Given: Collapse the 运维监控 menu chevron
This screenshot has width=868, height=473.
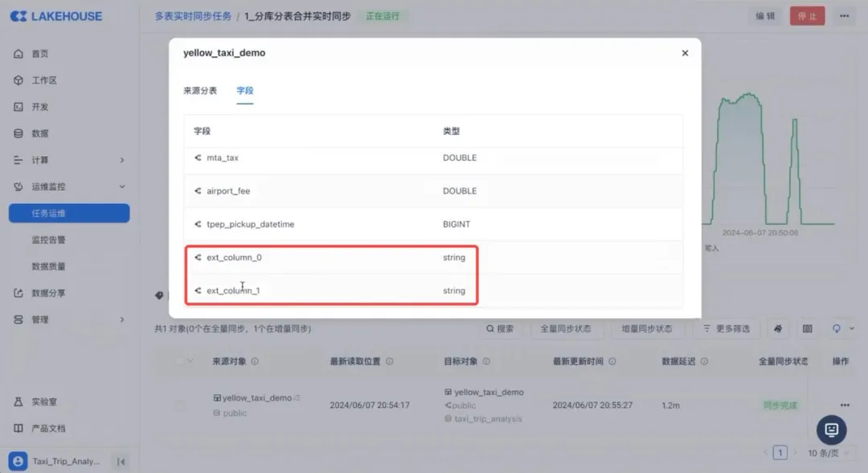Looking at the screenshot, I should [122, 186].
